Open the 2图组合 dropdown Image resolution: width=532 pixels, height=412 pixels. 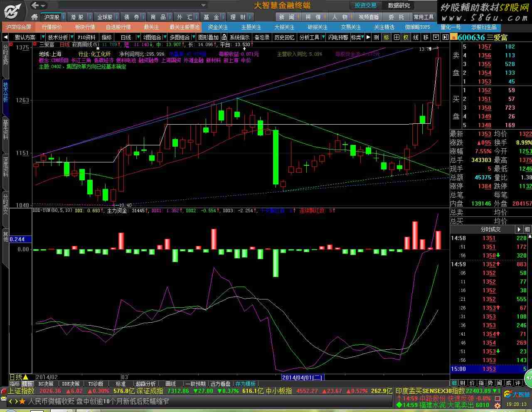[x=164, y=37]
